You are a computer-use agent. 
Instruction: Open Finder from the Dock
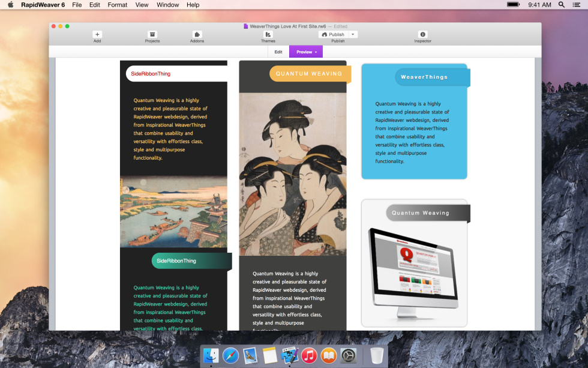[211, 355]
